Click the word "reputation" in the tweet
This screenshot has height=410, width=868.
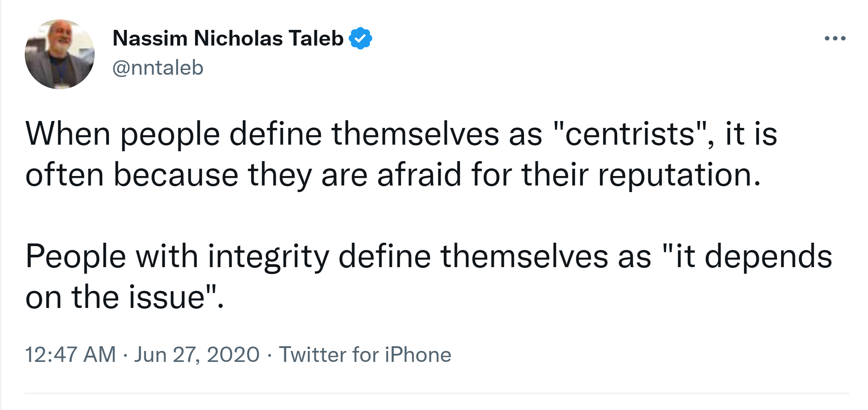[679, 175]
